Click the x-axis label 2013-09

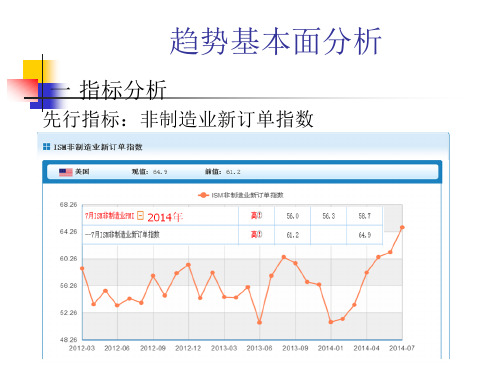point(295,348)
